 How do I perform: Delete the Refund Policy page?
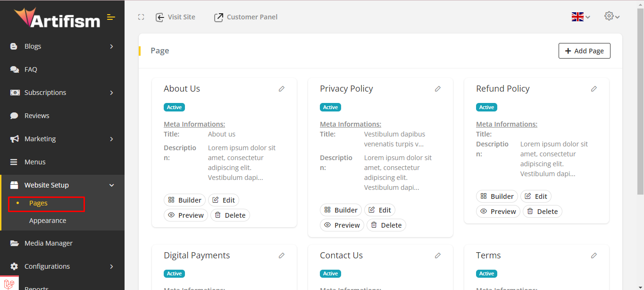point(542,212)
